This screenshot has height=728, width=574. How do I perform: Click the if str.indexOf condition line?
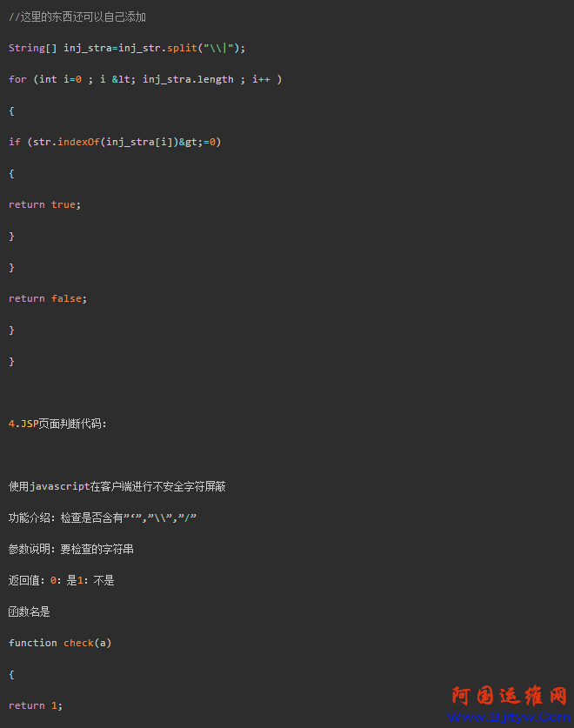115,142
